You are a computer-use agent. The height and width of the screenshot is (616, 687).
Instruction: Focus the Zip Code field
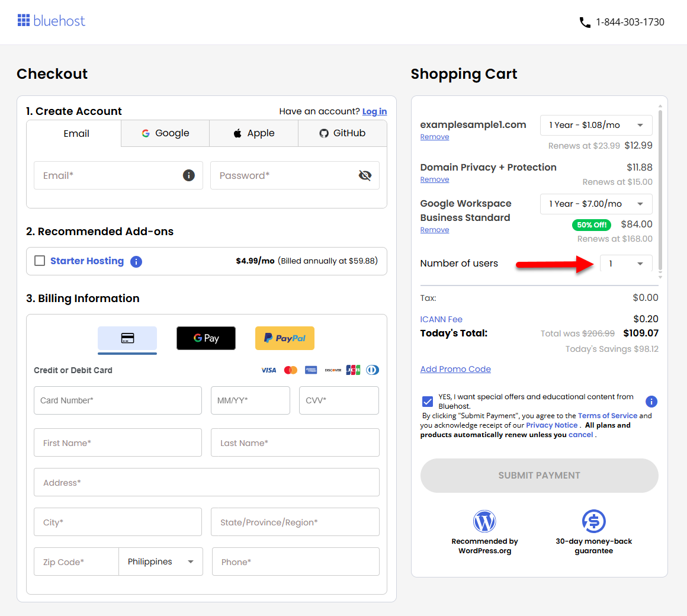tap(76, 562)
